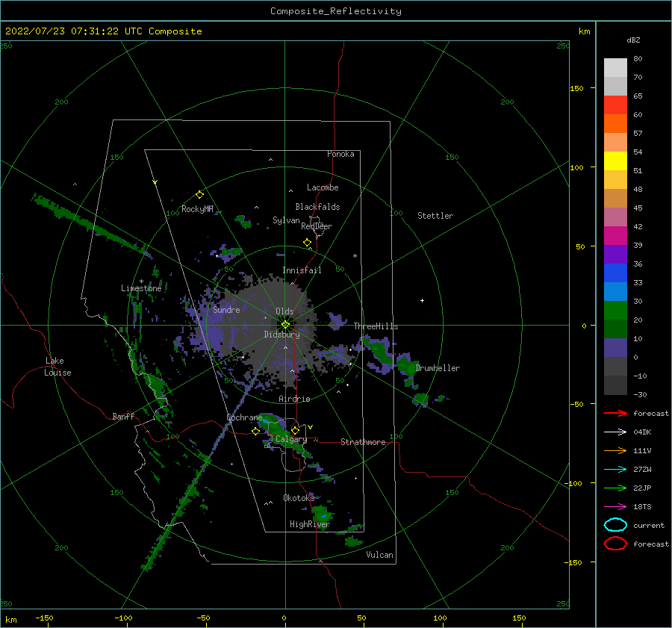Click the Ponoka city label
The image size is (672, 628).
coord(340,154)
